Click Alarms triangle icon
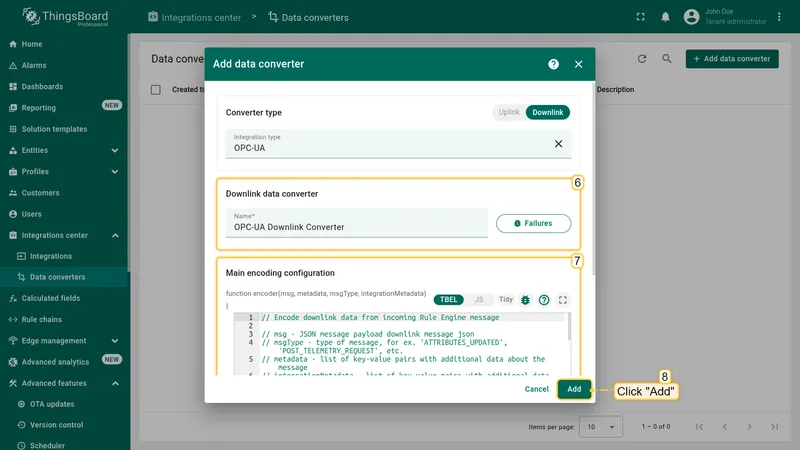 13,65
